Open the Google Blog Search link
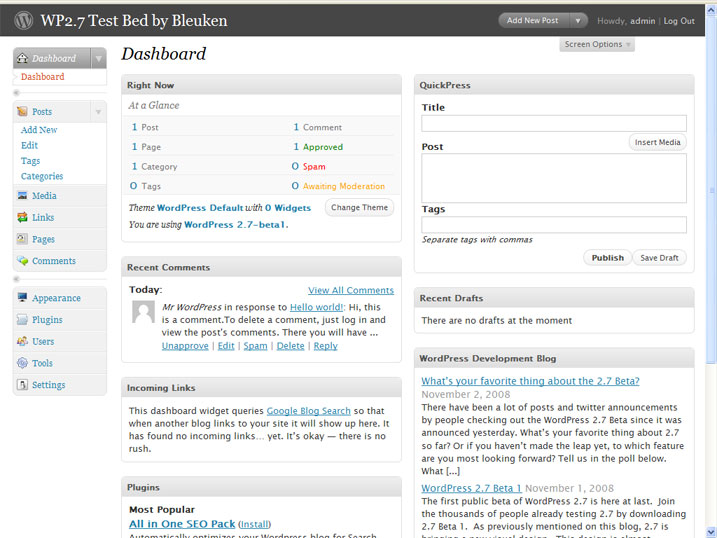Screen dimensions: 717x538 tap(309, 411)
